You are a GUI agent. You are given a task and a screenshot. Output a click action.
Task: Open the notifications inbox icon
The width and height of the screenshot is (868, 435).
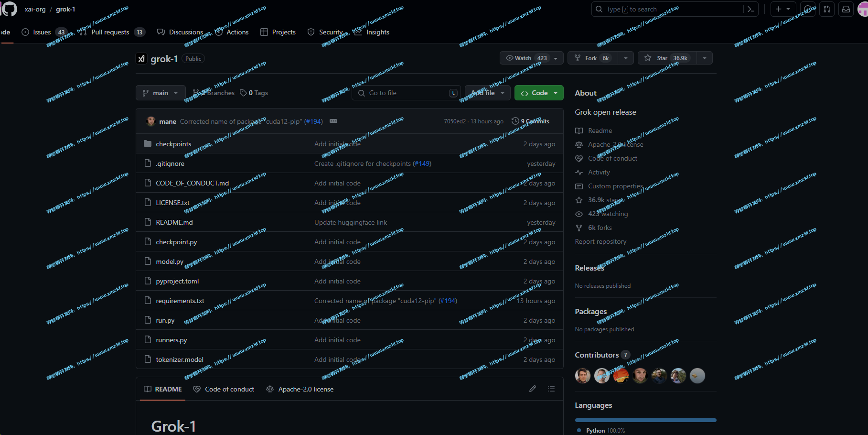(846, 9)
